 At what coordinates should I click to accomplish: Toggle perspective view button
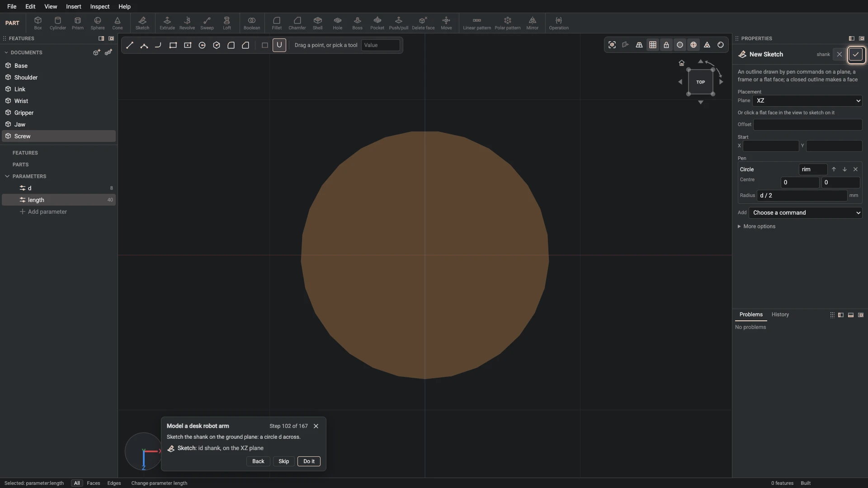(x=639, y=45)
